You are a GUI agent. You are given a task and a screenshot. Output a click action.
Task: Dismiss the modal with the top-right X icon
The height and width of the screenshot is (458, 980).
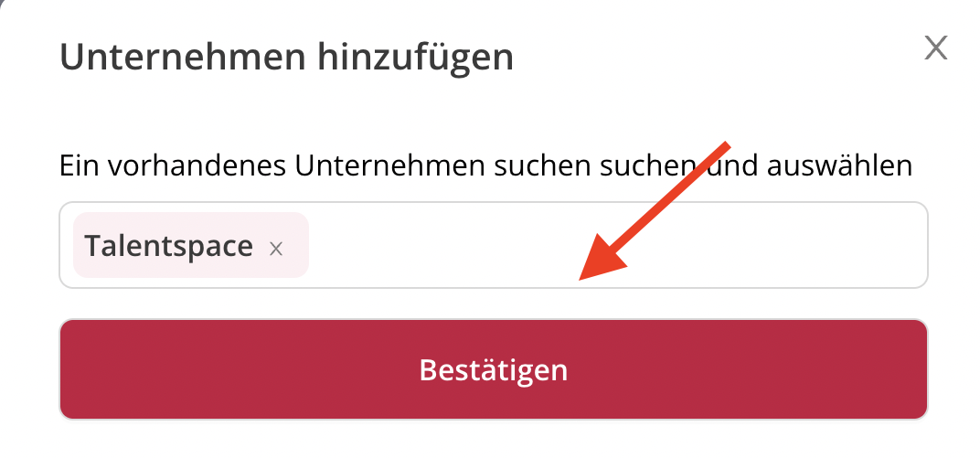(935, 48)
